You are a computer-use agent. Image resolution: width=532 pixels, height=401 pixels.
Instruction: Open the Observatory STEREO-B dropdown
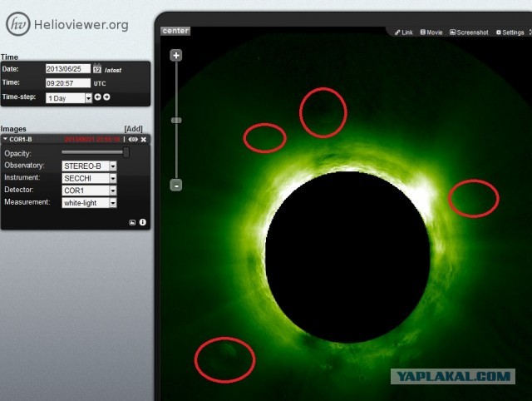[89, 166]
